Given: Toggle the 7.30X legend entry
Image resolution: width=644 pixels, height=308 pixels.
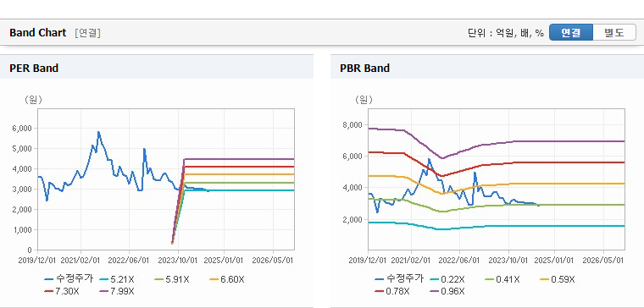Looking at the screenshot, I should point(62,291).
